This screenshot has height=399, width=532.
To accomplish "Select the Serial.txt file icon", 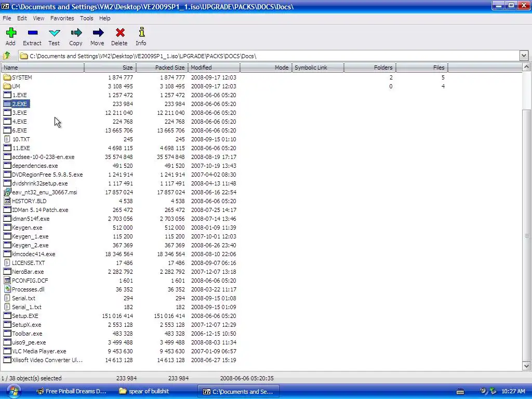I will [7, 298].
